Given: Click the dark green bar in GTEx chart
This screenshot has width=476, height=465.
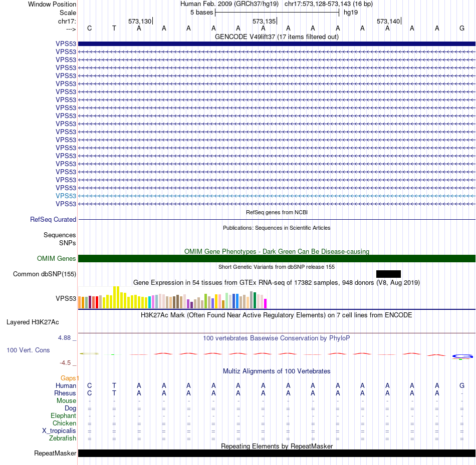Looking at the screenshot, I should [255, 300].
